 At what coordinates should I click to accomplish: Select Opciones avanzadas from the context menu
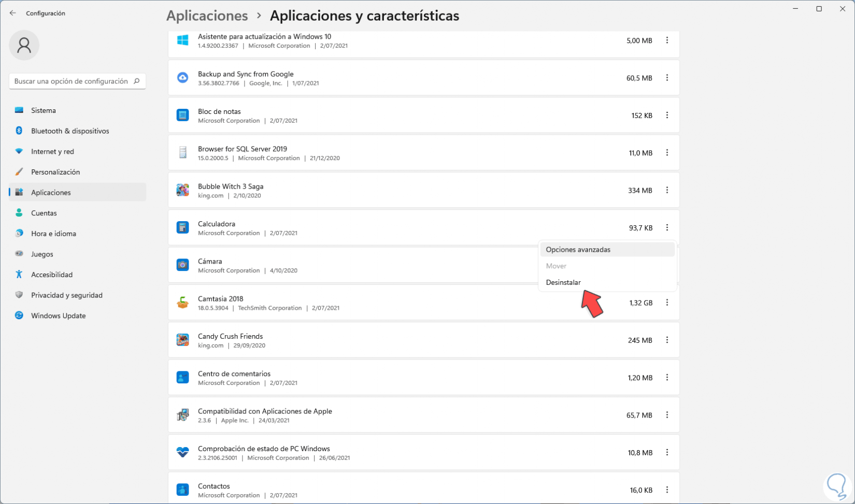(x=607, y=250)
